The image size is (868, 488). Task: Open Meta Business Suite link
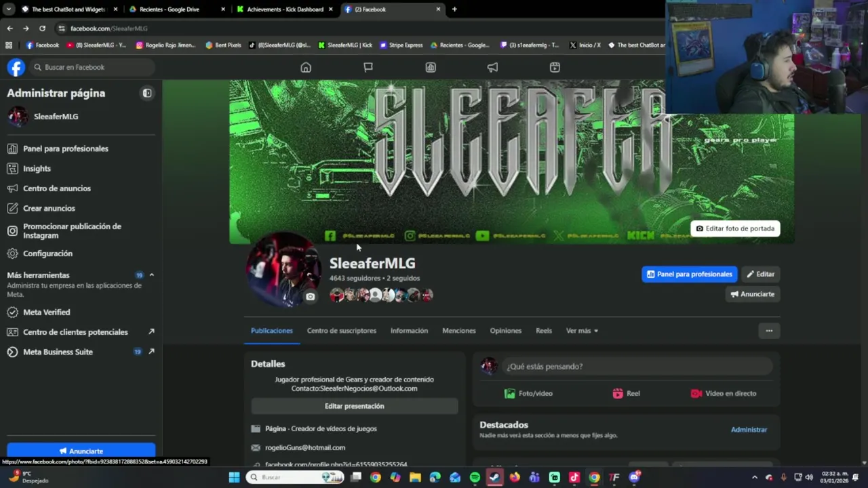click(x=81, y=352)
